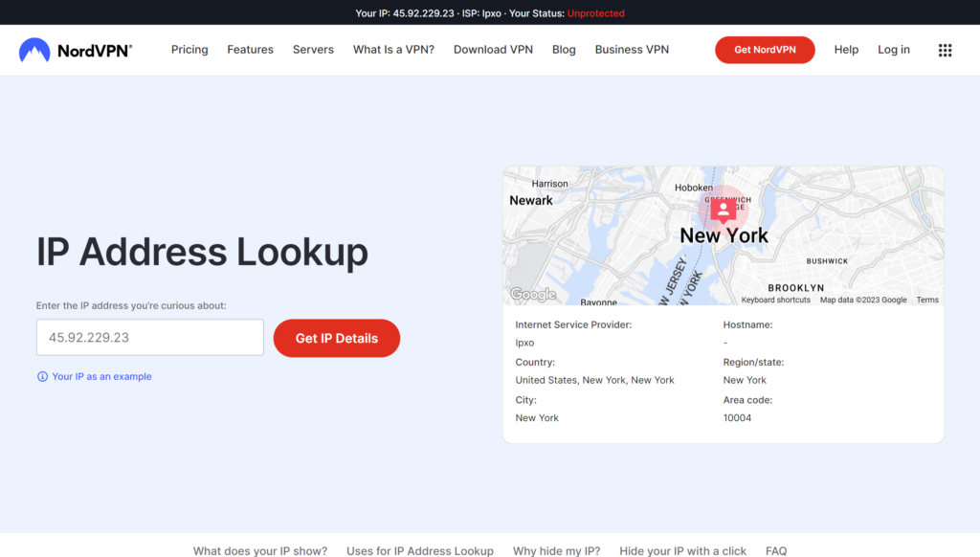The width and height of the screenshot is (980, 557).
Task: Click the NordVPN mountain logo icon
Action: (x=34, y=50)
